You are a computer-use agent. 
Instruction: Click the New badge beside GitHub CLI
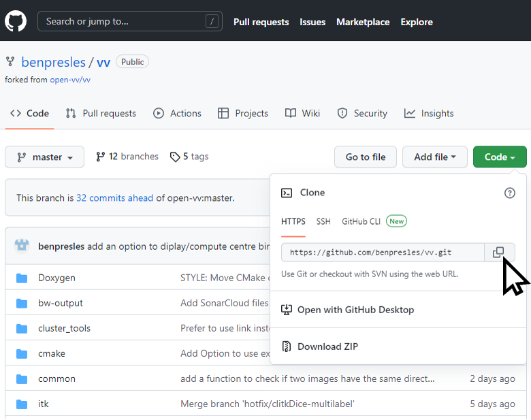397,221
